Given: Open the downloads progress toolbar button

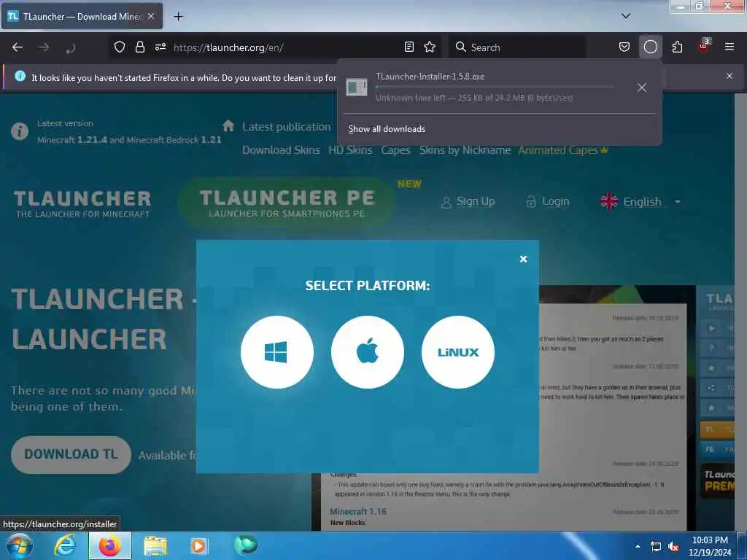Looking at the screenshot, I should (650, 47).
